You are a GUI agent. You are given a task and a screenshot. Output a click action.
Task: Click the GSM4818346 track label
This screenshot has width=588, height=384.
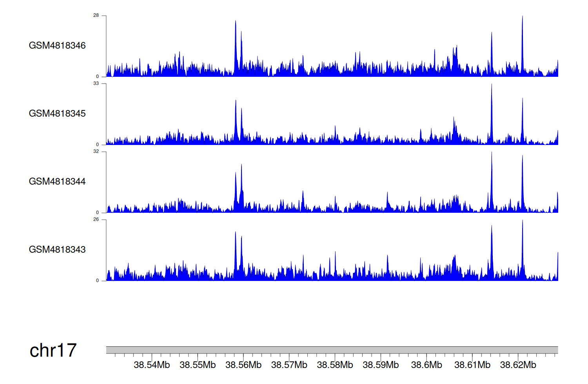coord(57,45)
